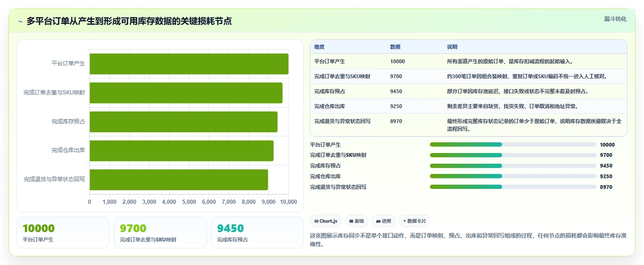This screenshot has height=265, width=644.
Task: Select the 表格 chip
Action: pos(356,221)
